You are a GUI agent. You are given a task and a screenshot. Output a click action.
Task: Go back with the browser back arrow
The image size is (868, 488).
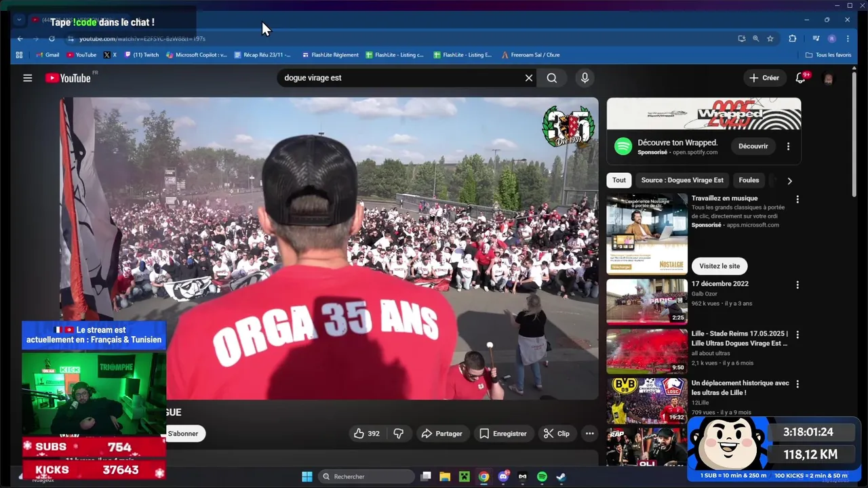pos(20,39)
